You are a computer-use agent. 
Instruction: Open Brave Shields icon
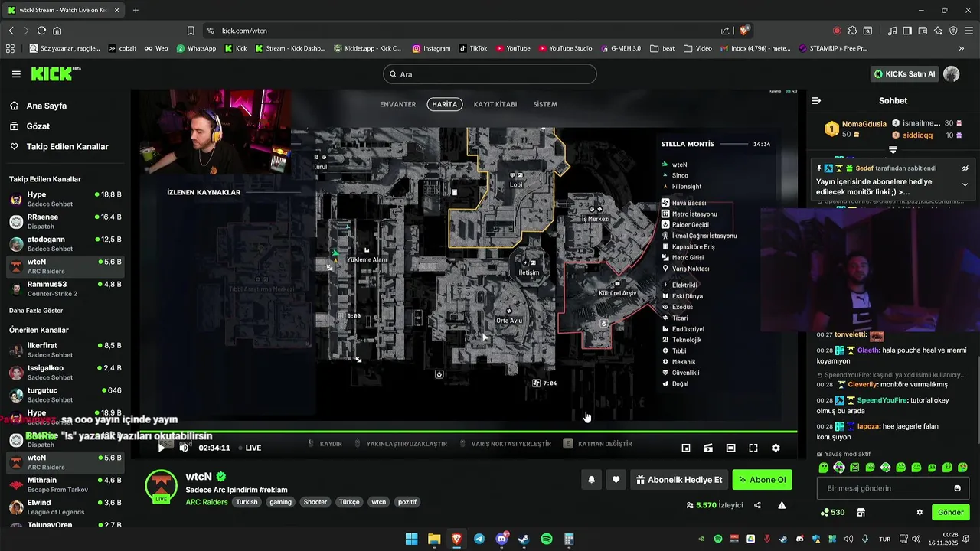point(743,31)
